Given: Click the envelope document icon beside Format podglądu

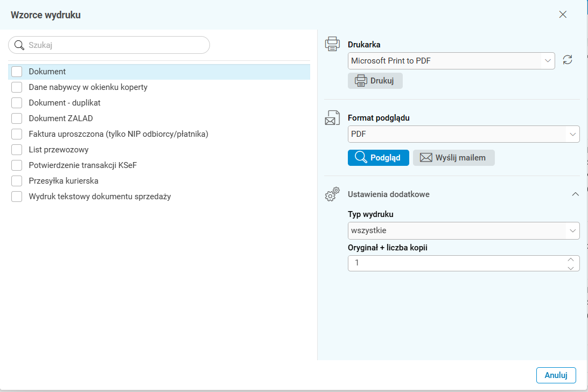Looking at the screenshot, I should 333,117.
